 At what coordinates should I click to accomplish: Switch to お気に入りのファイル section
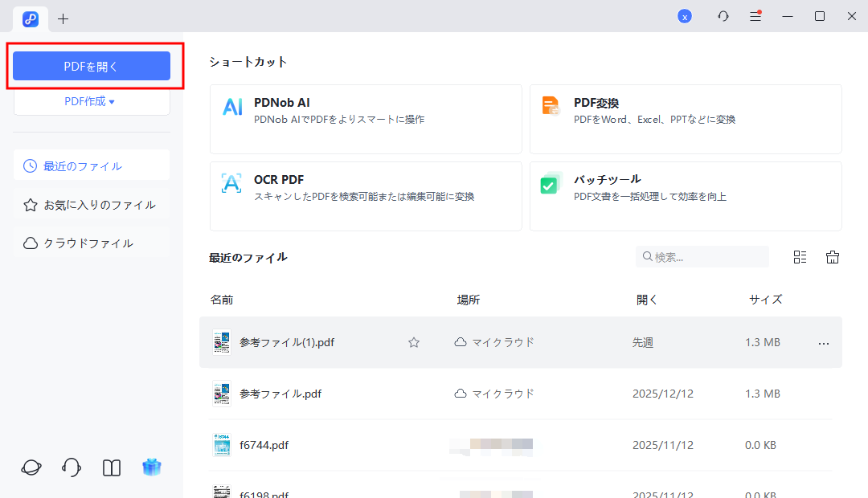(91, 204)
